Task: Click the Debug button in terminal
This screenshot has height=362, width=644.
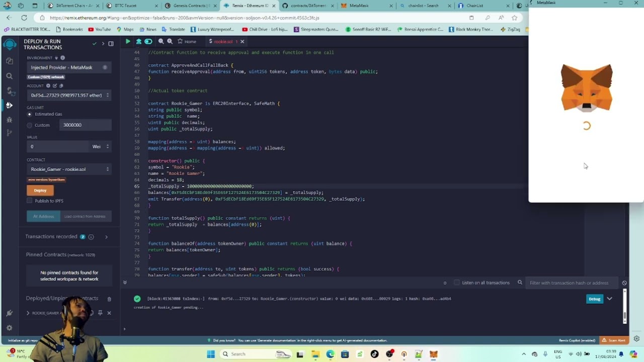Action: (x=595, y=299)
